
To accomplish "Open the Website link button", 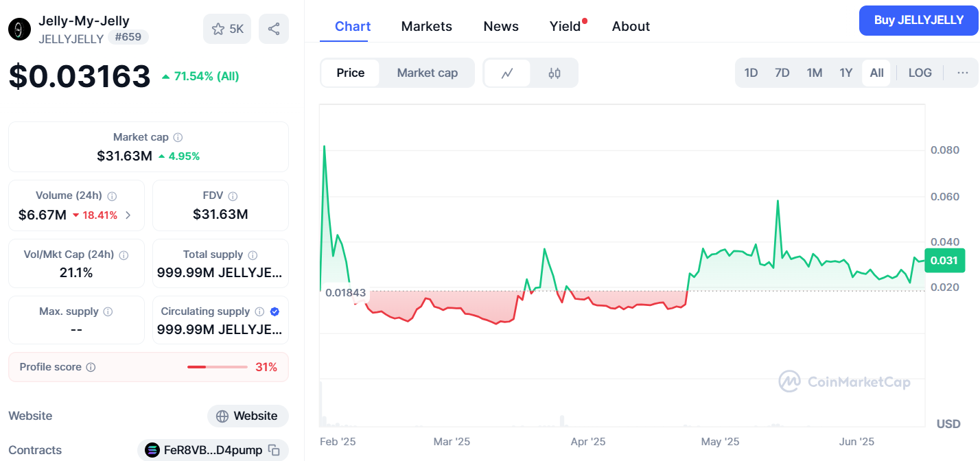I will pyautogui.click(x=248, y=416).
